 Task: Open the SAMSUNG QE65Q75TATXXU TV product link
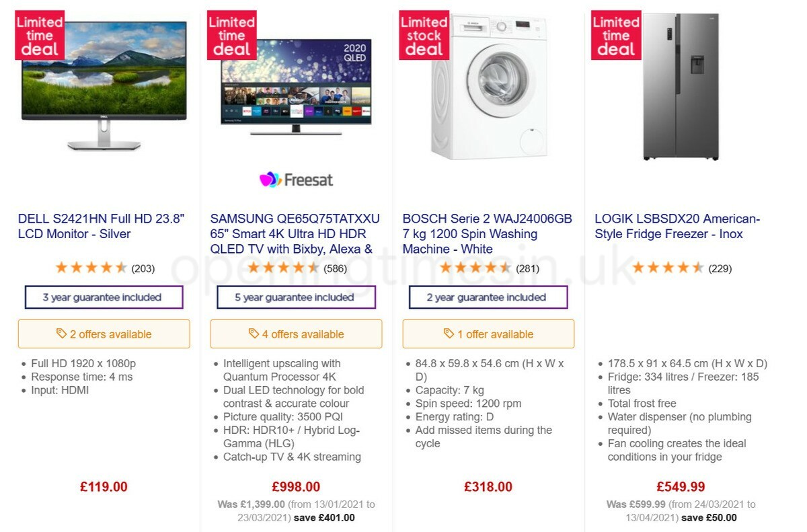(296, 233)
